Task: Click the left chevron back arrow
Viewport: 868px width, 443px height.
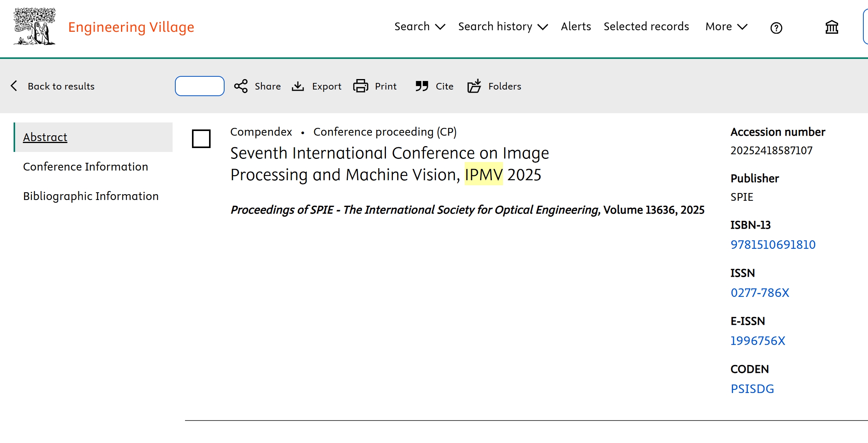Action: [14, 86]
